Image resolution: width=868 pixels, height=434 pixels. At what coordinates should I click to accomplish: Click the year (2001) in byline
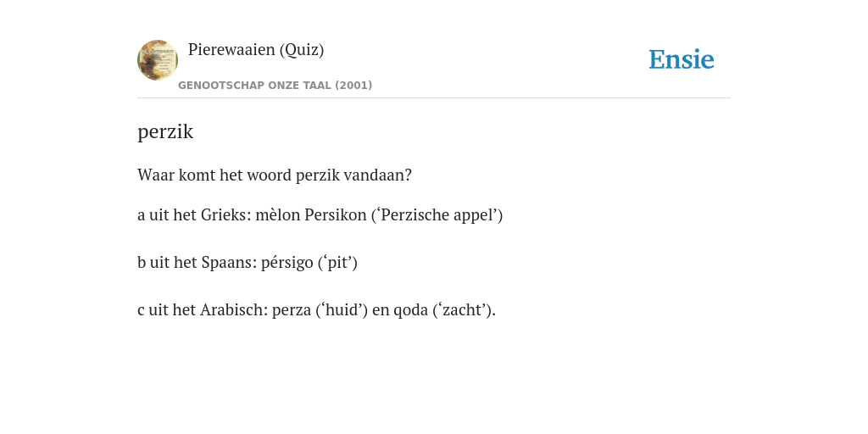[x=353, y=86]
